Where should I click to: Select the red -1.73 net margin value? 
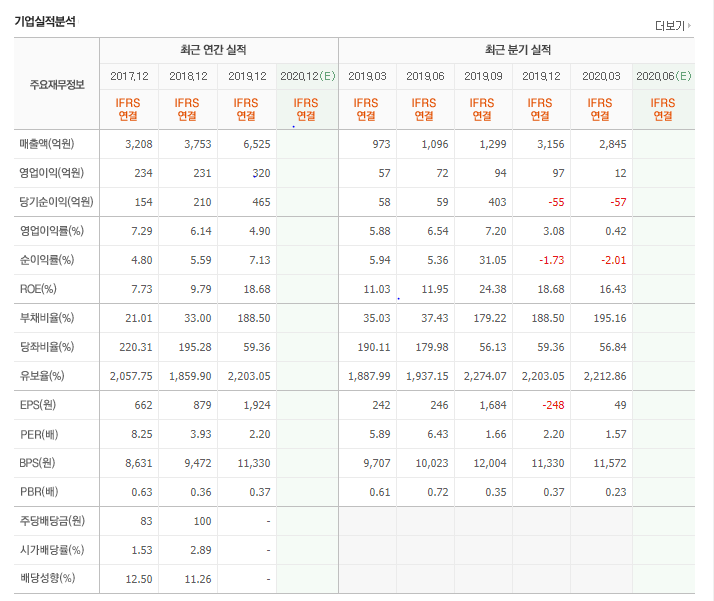click(x=552, y=260)
